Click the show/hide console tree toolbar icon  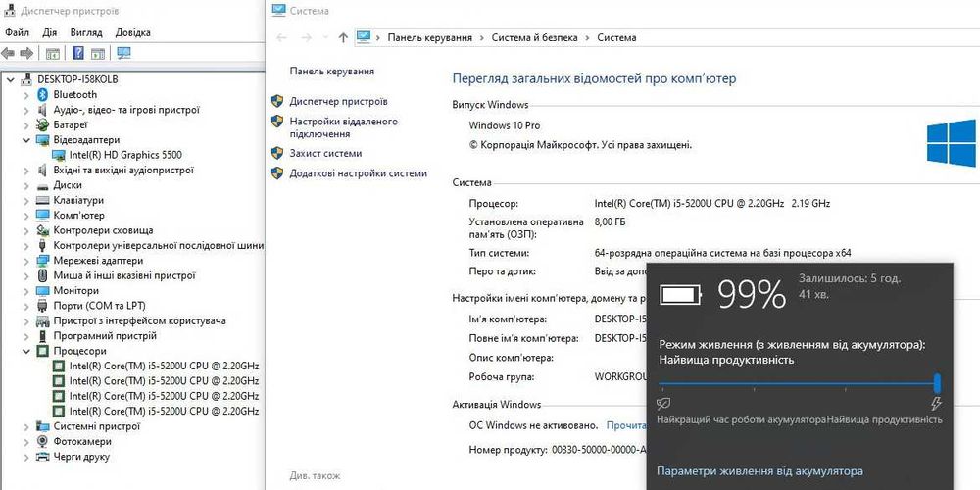(53, 53)
